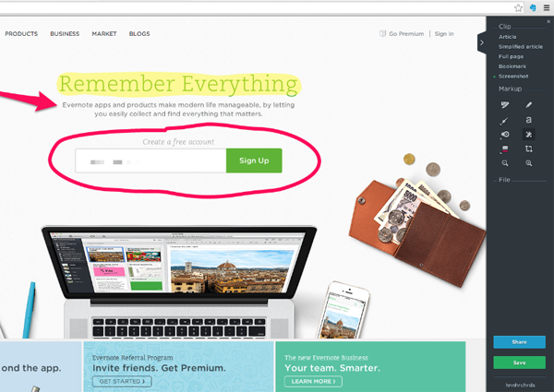Click the green Save button
This screenshot has width=554, height=392.
pos(519,362)
